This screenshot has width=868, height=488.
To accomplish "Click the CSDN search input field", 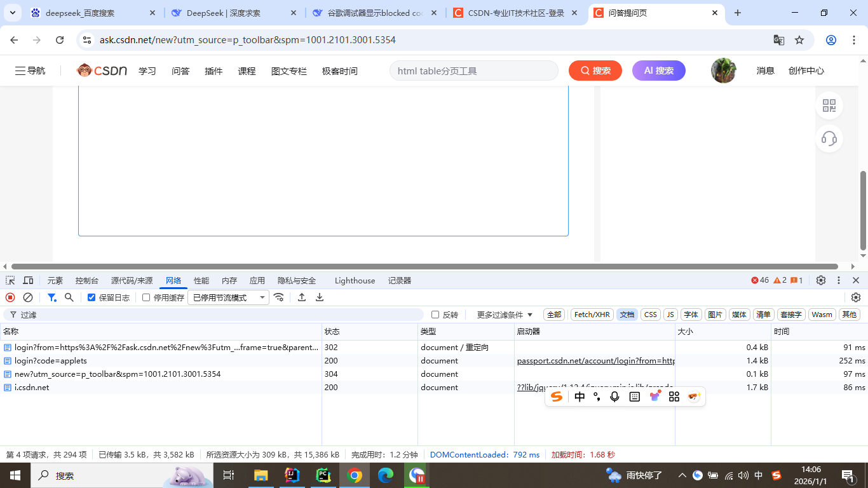I will point(474,71).
